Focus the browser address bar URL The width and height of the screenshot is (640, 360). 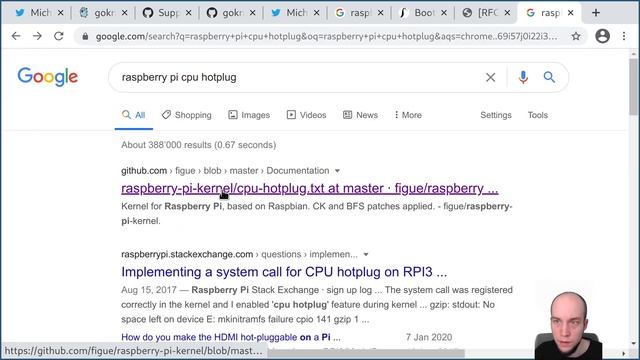[x=326, y=36]
